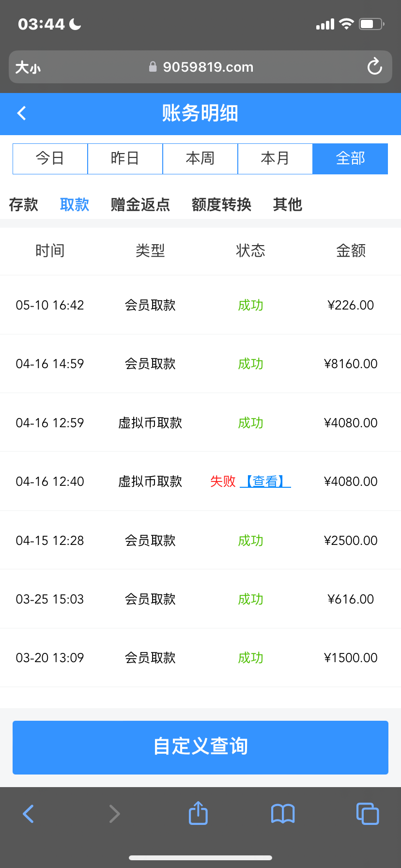Switch to 额度转换 category
The height and width of the screenshot is (868, 401).
[221, 204]
